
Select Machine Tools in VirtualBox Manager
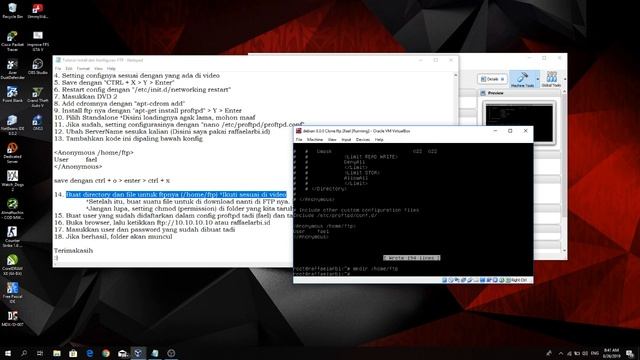[522, 79]
